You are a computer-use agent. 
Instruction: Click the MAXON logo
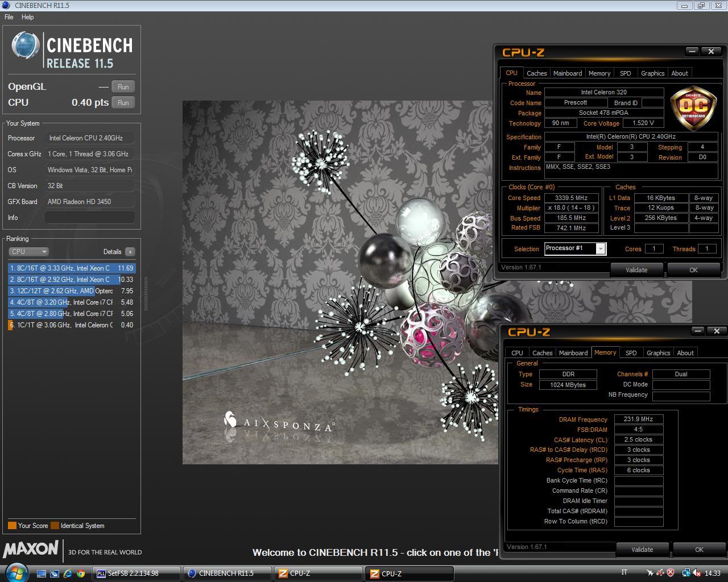[x=31, y=549]
